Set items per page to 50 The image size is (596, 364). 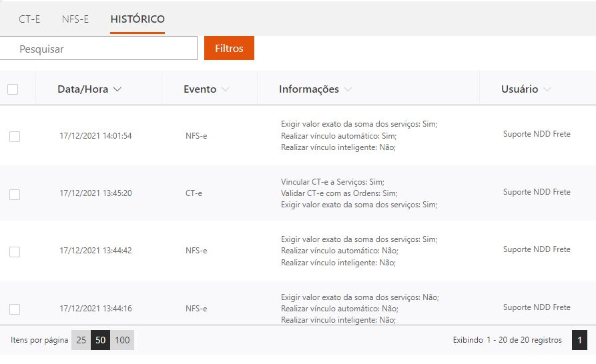(100, 340)
